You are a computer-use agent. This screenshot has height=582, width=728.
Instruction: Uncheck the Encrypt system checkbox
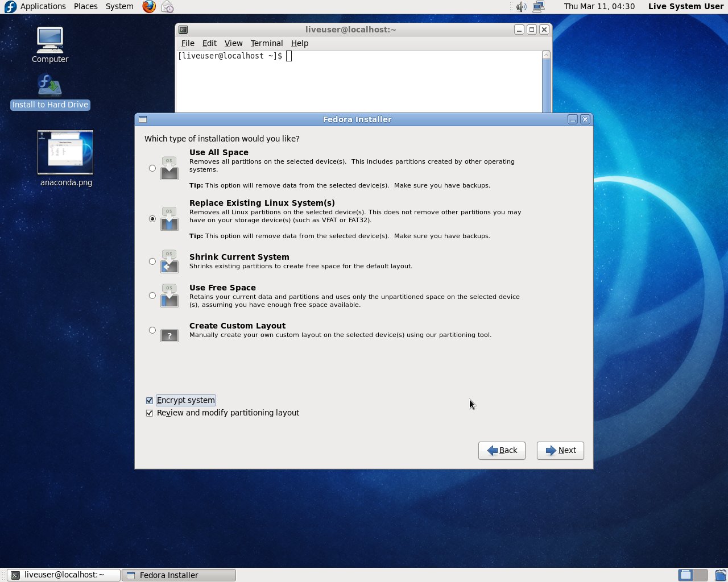pyautogui.click(x=150, y=401)
